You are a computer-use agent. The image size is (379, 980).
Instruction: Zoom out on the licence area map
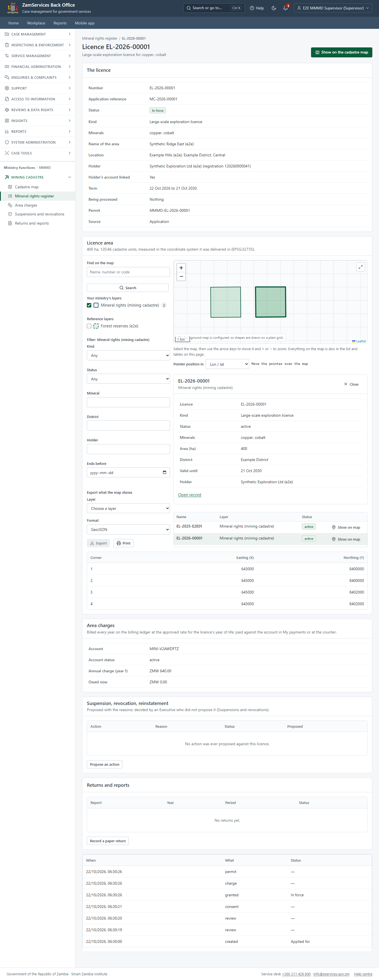click(181, 277)
